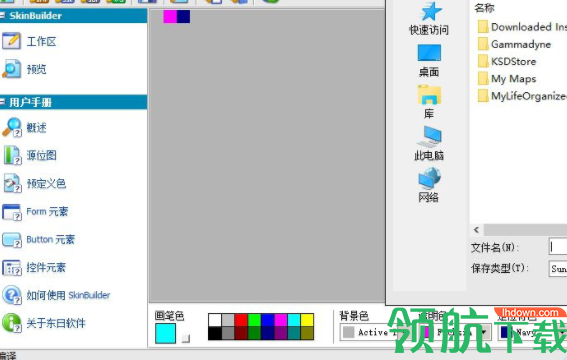Go to 库 in save dialog
The height and width of the screenshot is (360, 567).
pos(429,102)
